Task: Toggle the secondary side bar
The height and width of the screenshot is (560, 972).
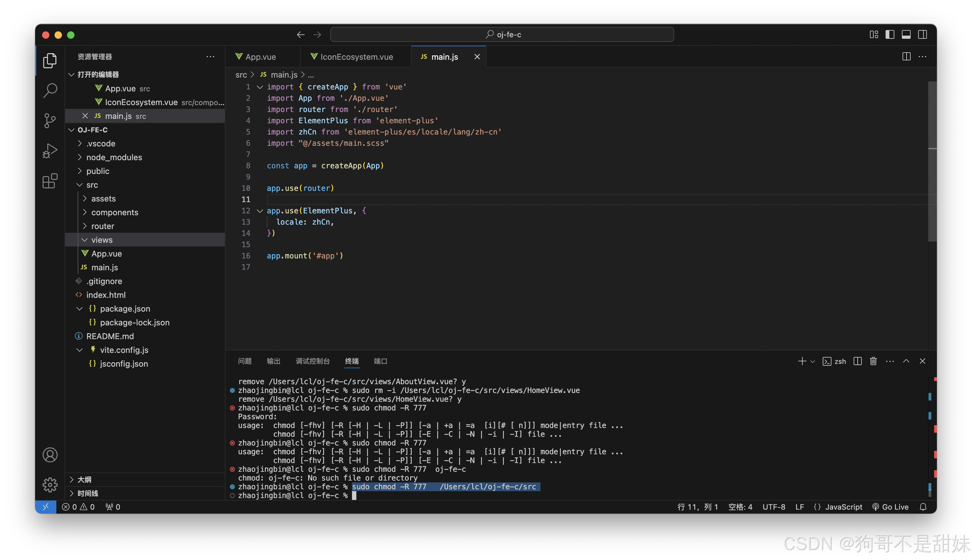Action: (922, 35)
